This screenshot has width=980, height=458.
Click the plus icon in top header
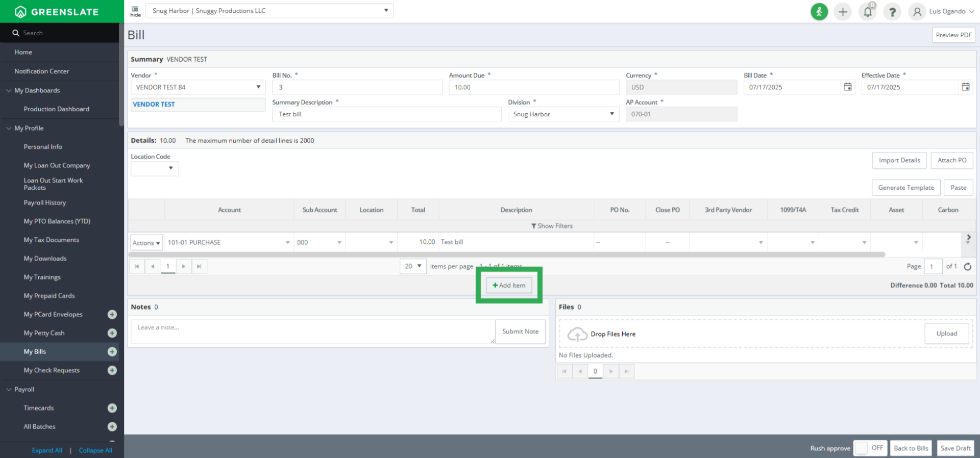843,11
